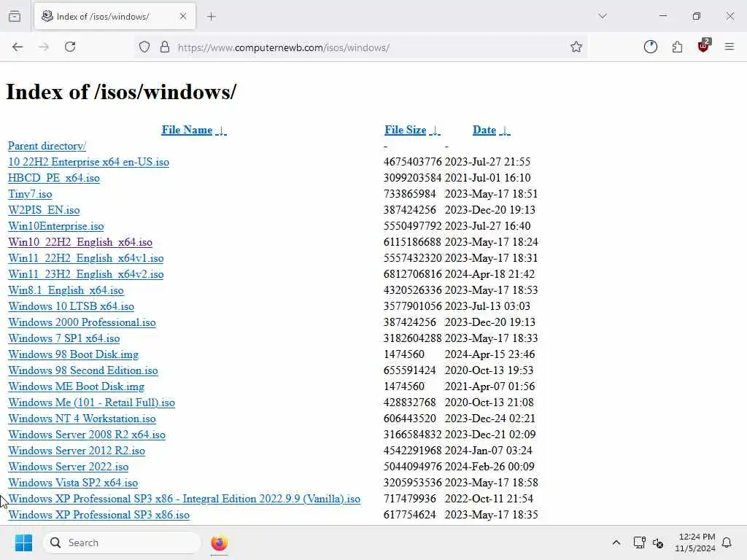Download Windows Server 2008 R2 x64.iso
This screenshot has height=560, width=747.
tap(87, 435)
